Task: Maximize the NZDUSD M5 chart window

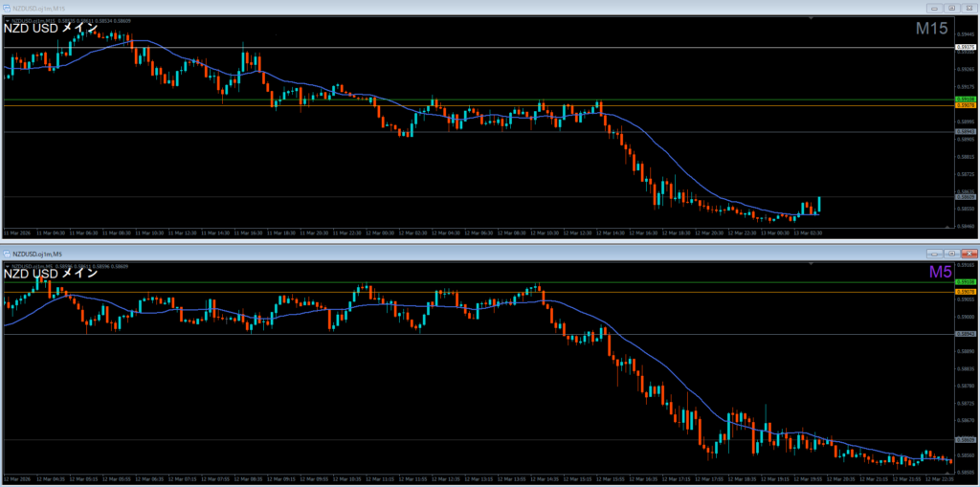Action: [952, 254]
